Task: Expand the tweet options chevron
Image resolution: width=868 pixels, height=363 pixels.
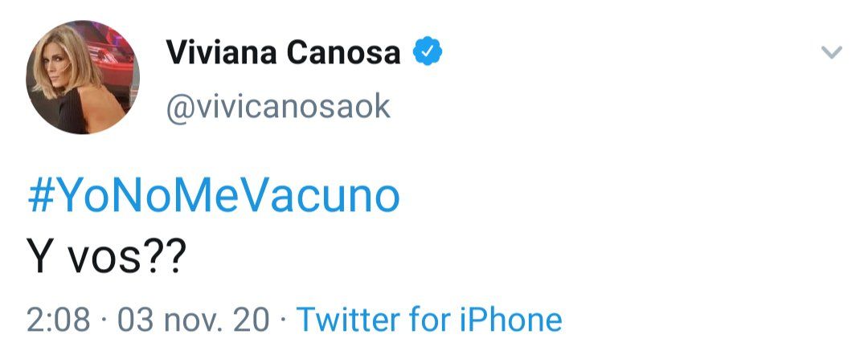Action: tap(831, 54)
